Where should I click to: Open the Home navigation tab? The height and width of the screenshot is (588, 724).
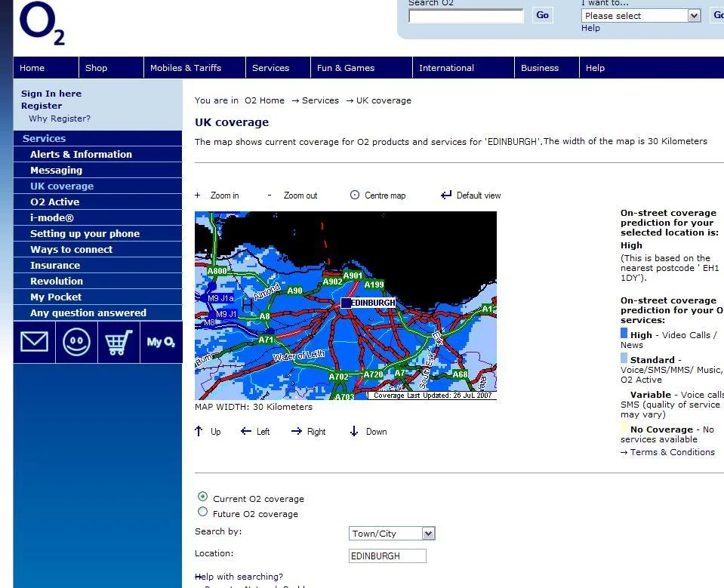[x=46, y=68]
